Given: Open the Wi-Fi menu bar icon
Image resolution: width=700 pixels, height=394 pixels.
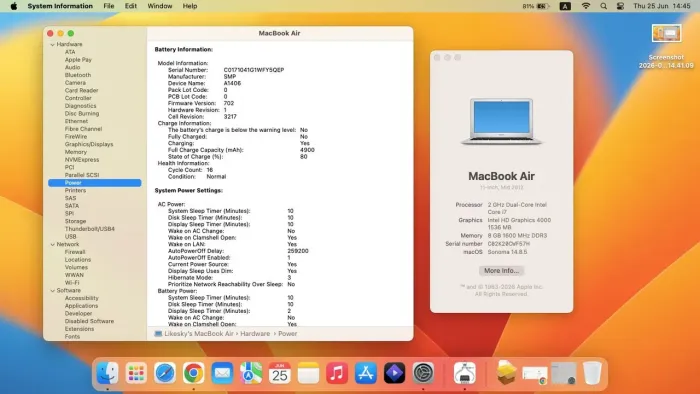Looking at the screenshot, I should [x=586, y=6].
